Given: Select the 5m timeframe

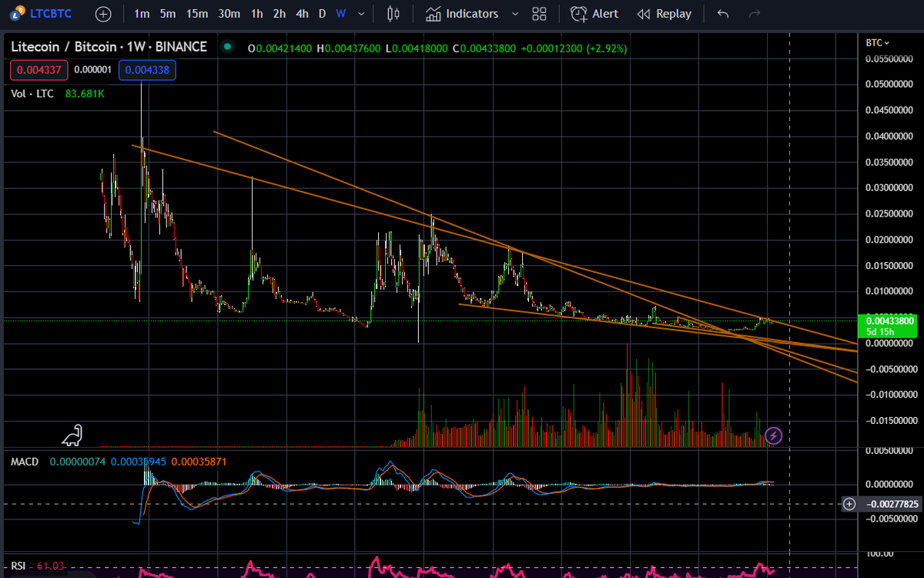Looking at the screenshot, I should coord(167,14).
